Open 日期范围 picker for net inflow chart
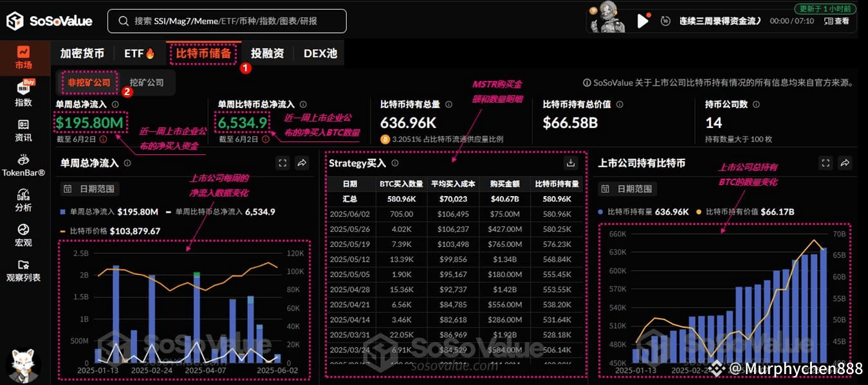Image resolution: width=868 pixels, height=385 pixels. pos(90,189)
